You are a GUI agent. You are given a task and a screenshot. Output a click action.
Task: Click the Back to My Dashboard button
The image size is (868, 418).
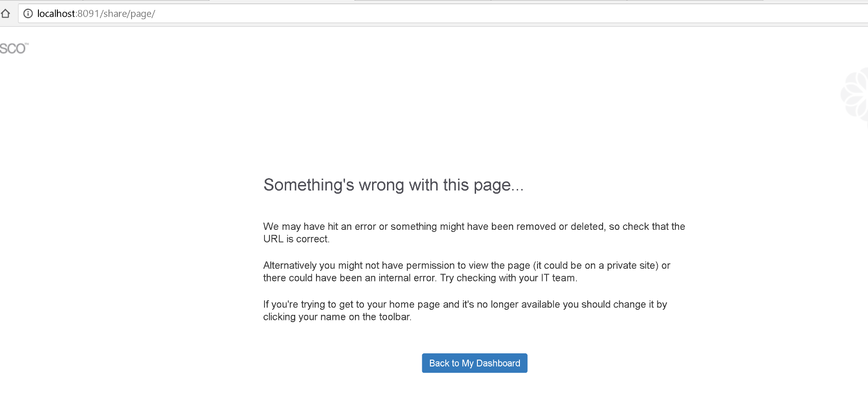(475, 363)
